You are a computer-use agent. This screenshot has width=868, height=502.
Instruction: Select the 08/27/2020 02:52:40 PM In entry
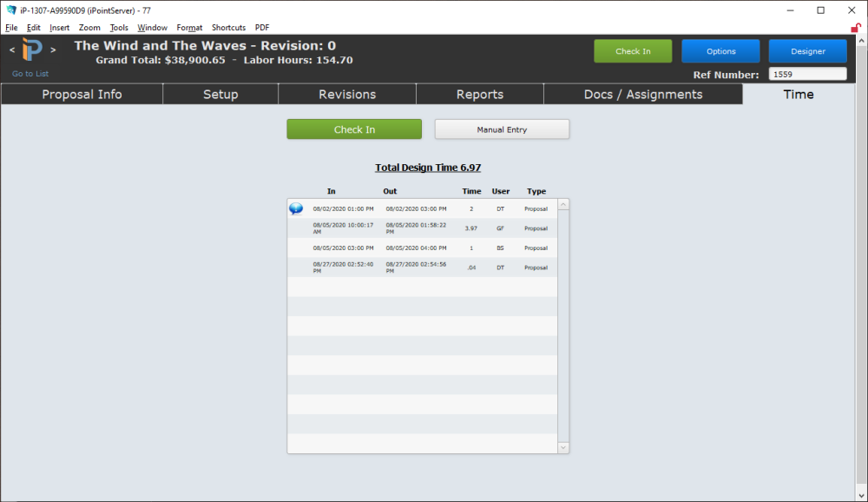(343, 268)
